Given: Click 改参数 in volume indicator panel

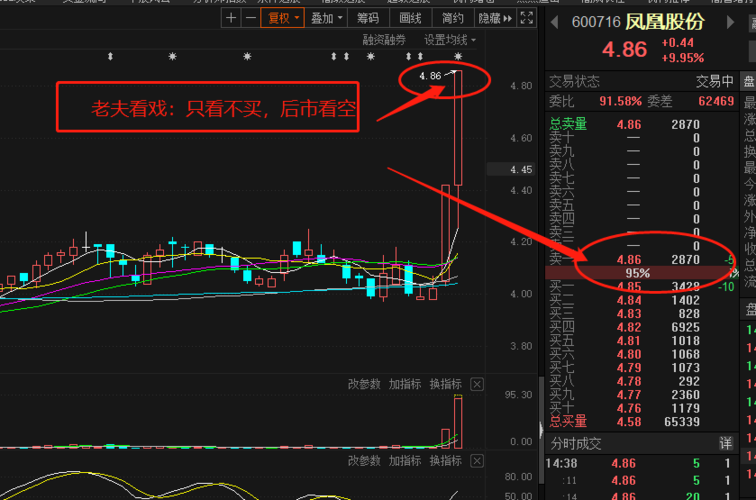Looking at the screenshot, I should (x=364, y=384).
